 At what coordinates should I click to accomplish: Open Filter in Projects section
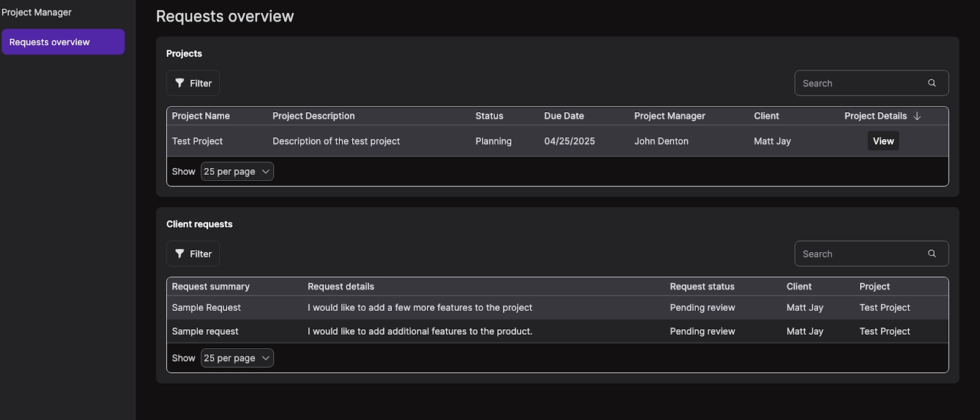[193, 83]
